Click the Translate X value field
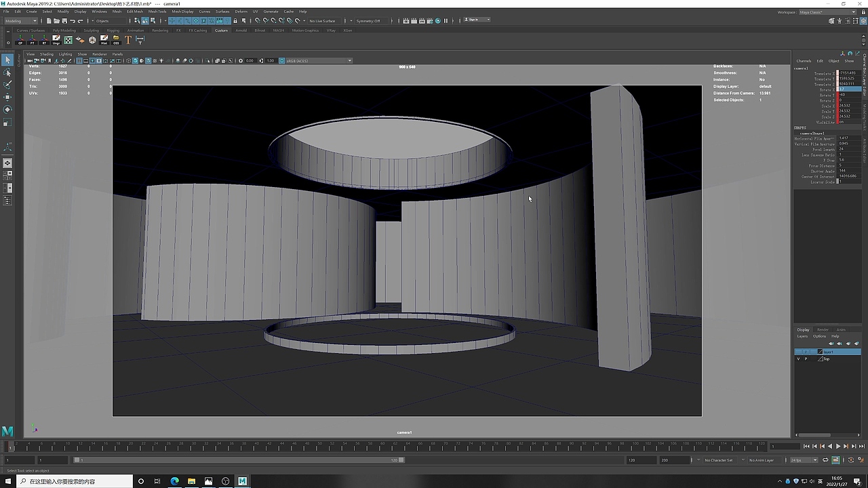 pyautogui.click(x=850, y=73)
